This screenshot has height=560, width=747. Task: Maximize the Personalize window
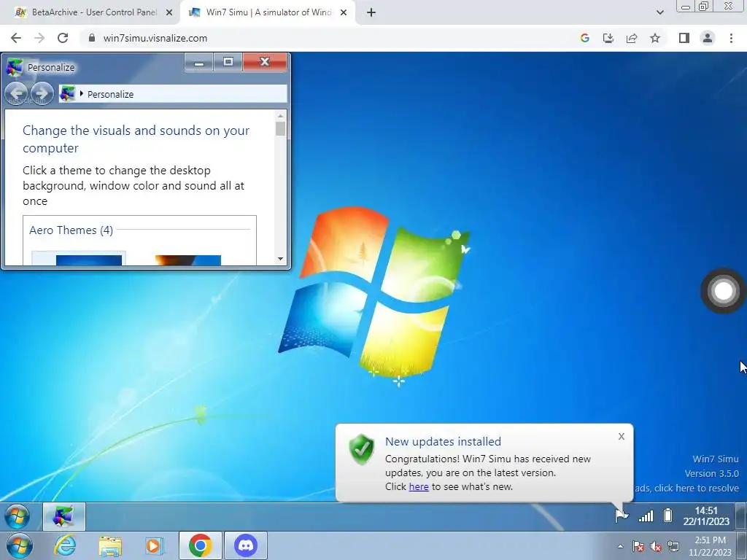[228, 62]
